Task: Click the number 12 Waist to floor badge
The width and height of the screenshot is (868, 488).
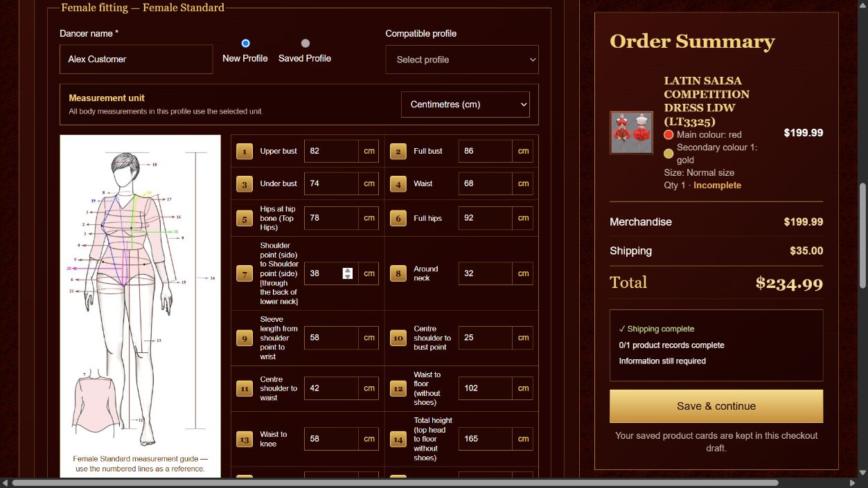Action: tap(398, 388)
